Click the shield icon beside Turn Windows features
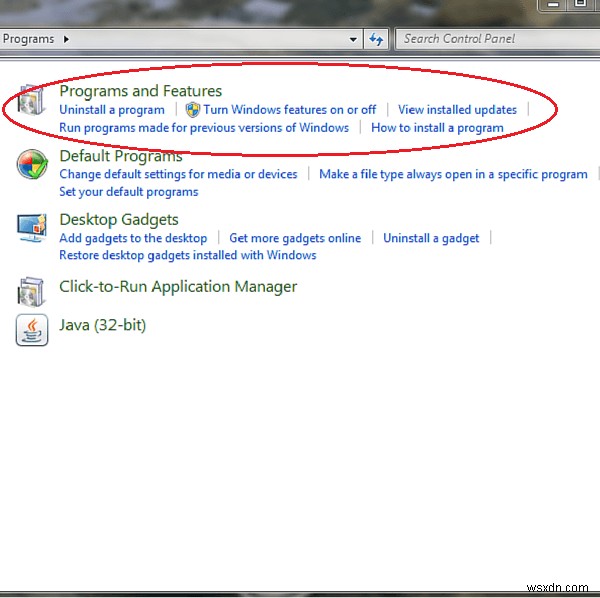 coord(192,110)
